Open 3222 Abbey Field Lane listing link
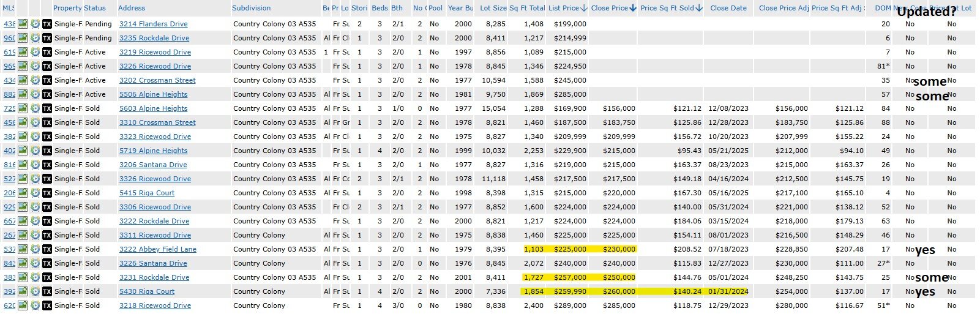The image size is (980, 322). tap(158, 249)
